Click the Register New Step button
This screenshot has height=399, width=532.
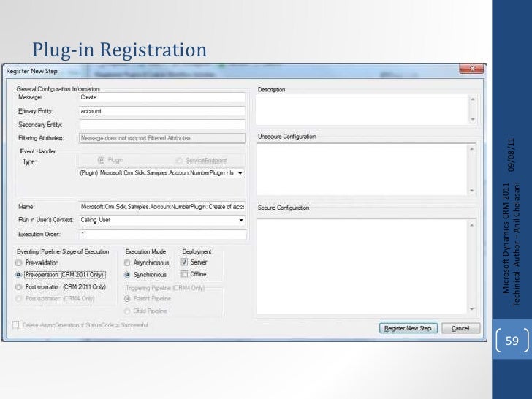tap(408, 328)
